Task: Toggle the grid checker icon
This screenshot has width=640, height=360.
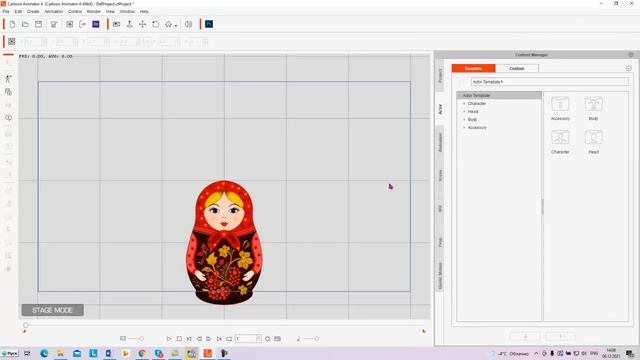Action: tap(11, 42)
